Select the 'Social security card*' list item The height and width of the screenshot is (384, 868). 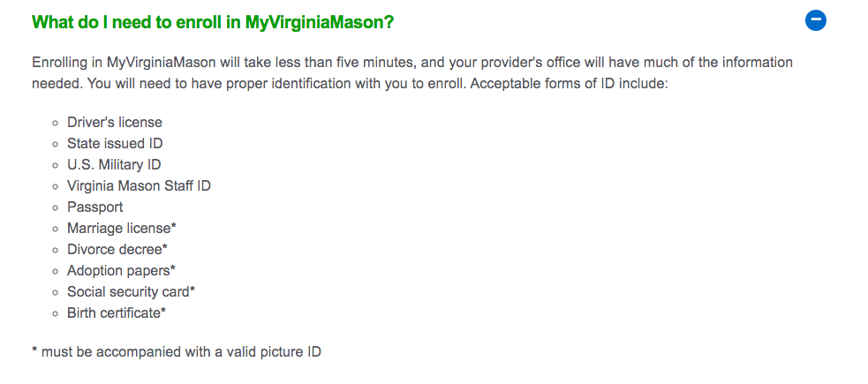[132, 291]
